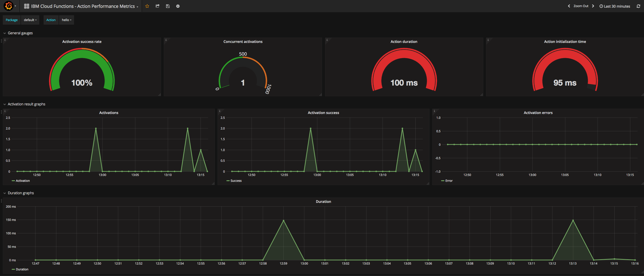
Task: Toggle the Activation series legend entry
Action: pyautogui.click(x=23, y=181)
